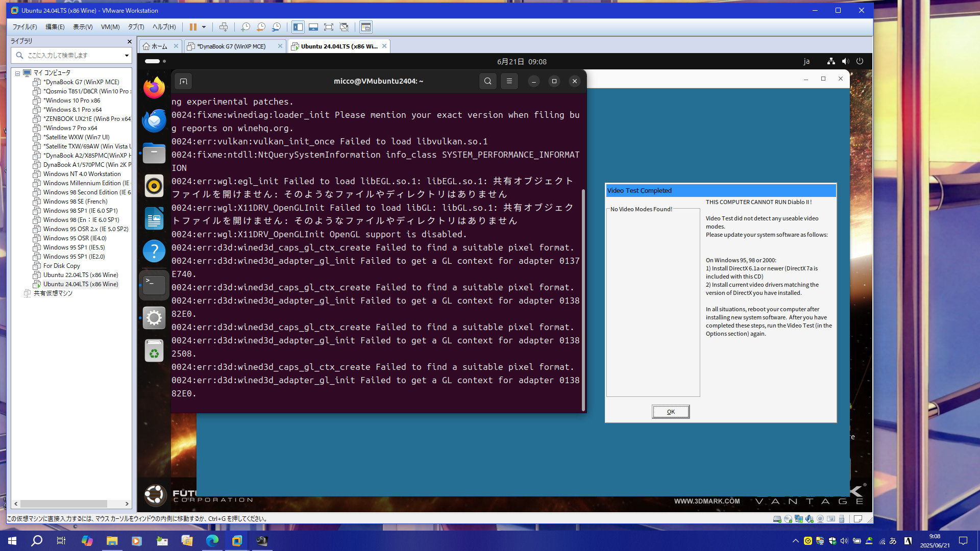Toggle the library sidebar view icon

point(298,27)
